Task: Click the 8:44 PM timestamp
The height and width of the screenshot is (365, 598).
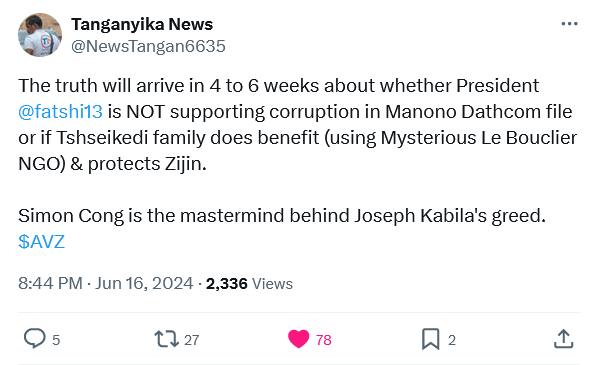Action: coord(50,283)
